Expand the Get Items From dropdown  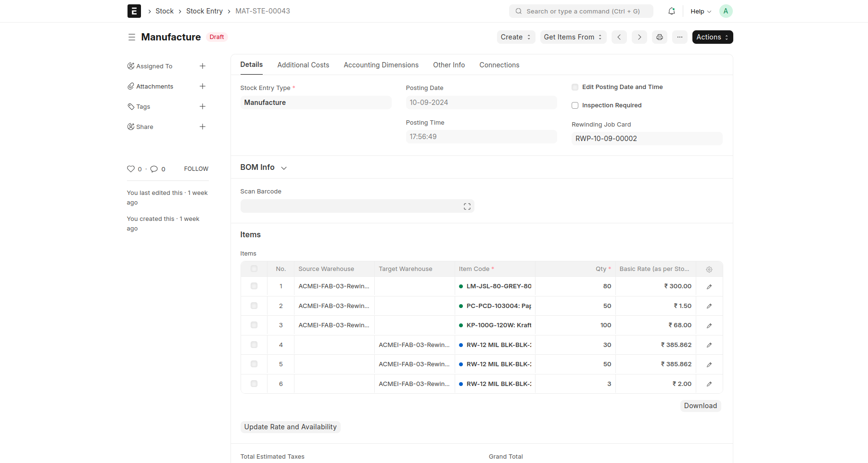point(573,37)
